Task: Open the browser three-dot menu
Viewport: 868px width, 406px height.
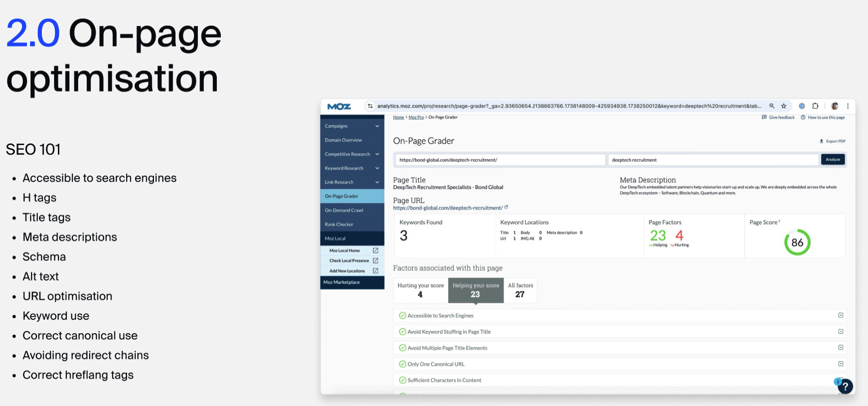Action: coord(848,106)
